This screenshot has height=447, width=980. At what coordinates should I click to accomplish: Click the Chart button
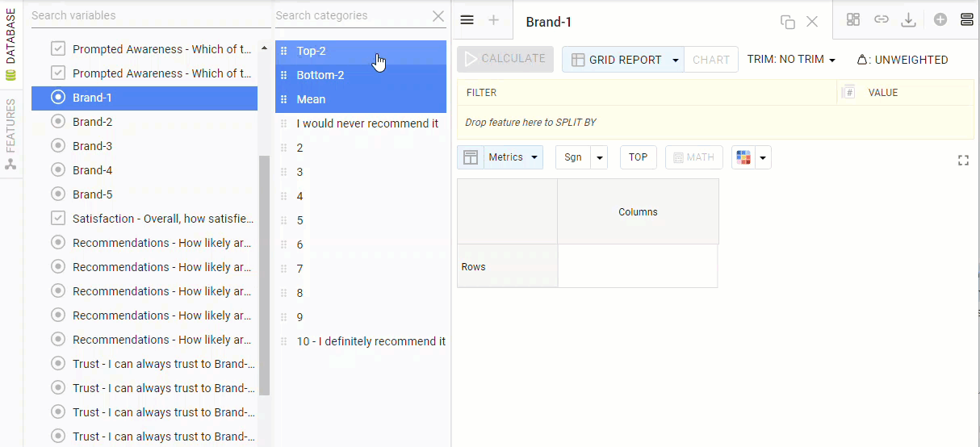(x=710, y=60)
